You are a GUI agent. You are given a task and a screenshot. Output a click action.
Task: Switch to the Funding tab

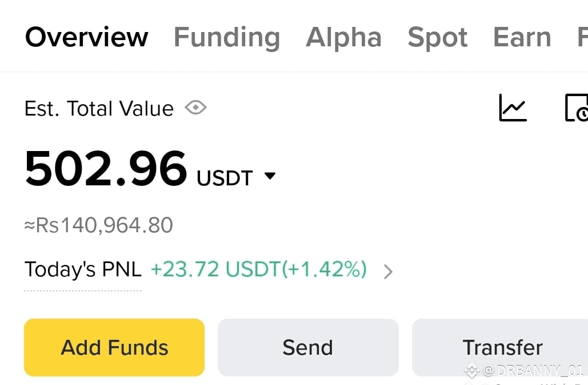click(x=227, y=38)
